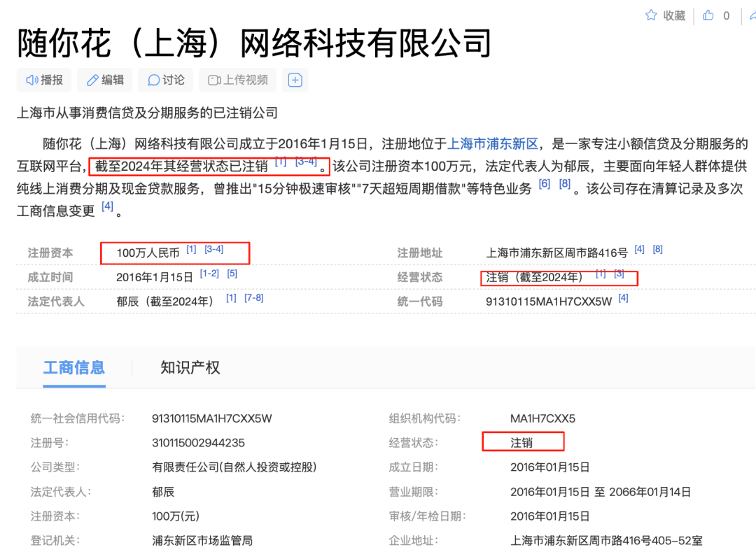Click citation [5] in the 成立时间 row
Screen dimensions: 756x552
pos(232,274)
